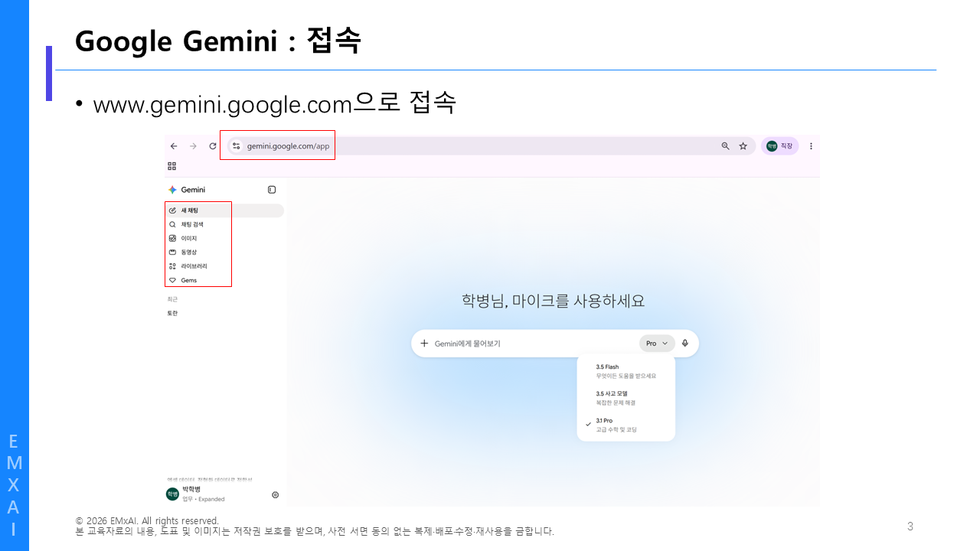Screen dimensions: 980x551
Task: Click the browser forward arrow
Action: 193,146
